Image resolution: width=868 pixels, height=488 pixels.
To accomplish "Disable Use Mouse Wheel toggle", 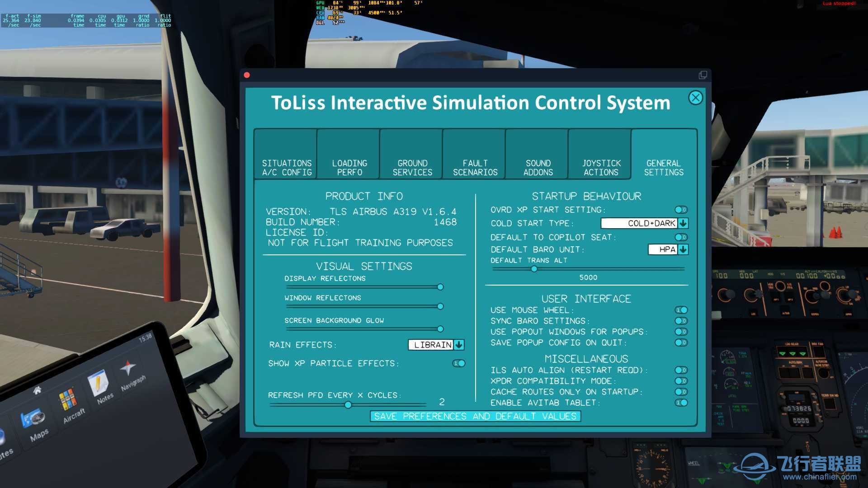I will (x=681, y=310).
